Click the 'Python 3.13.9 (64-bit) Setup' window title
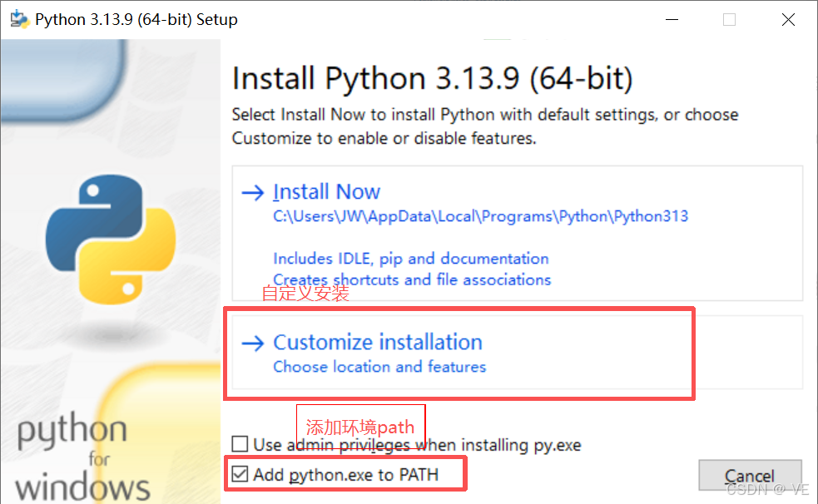818x504 pixels. (x=136, y=19)
